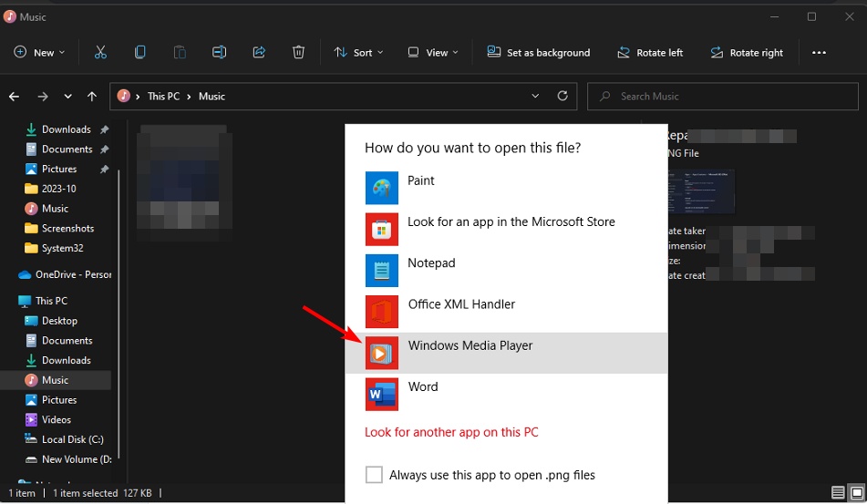
Task: Open Music in Quick access list
Action: coord(47,209)
